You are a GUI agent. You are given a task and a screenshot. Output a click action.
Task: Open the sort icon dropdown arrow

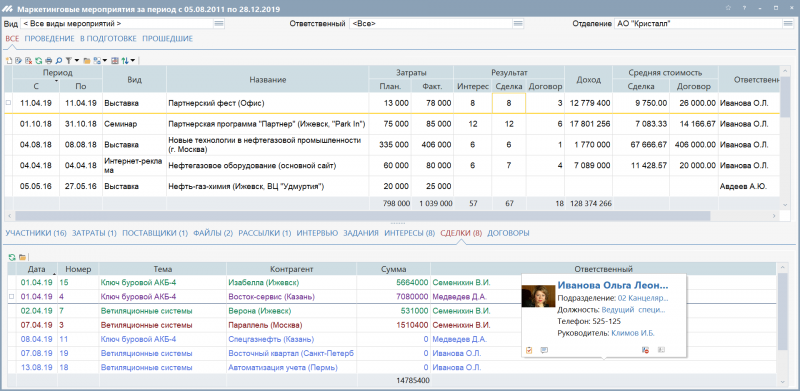tap(133, 60)
